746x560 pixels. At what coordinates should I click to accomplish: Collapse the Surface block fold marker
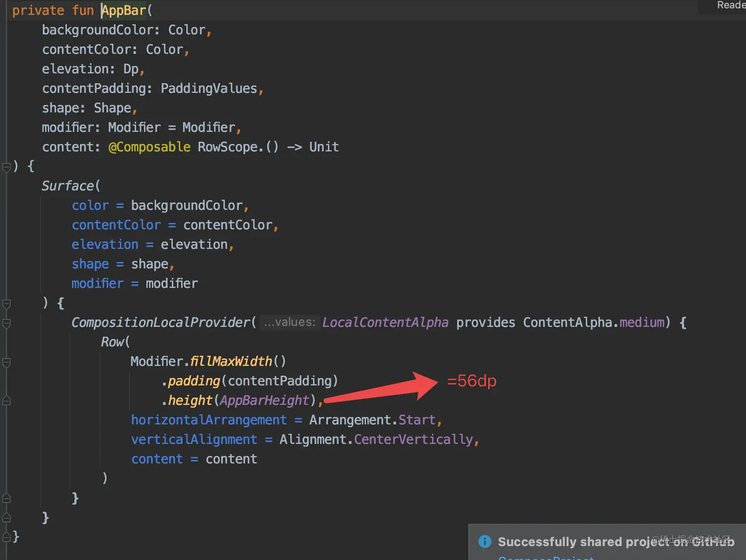(x=6, y=303)
